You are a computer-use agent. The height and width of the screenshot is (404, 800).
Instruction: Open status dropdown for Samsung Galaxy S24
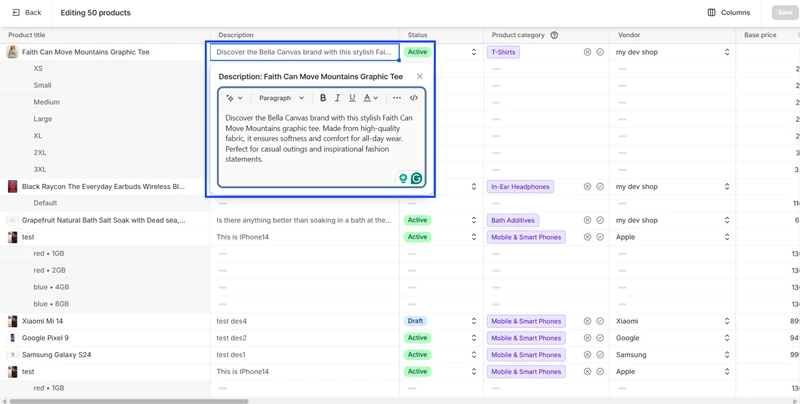point(473,355)
